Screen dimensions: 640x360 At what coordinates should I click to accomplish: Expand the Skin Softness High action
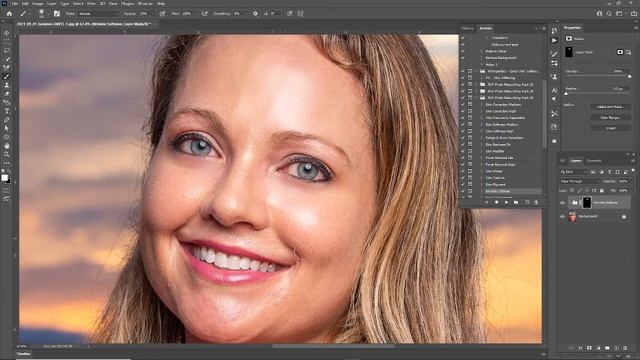tap(482, 131)
